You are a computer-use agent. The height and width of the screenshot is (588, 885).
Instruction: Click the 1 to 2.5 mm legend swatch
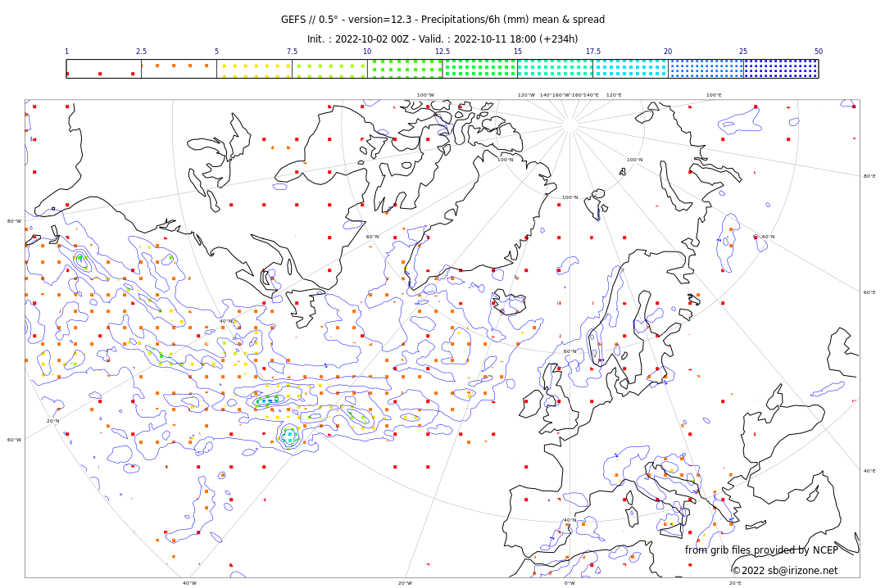click(104, 69)
